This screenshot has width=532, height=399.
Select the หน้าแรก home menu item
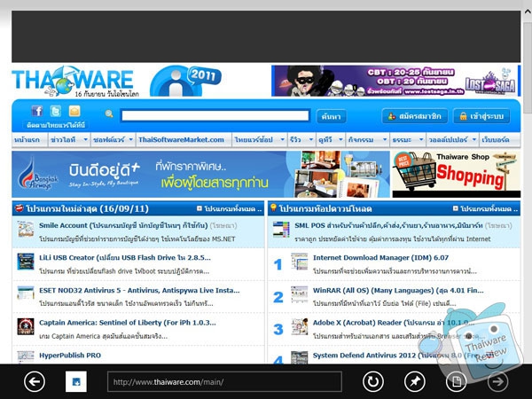[27, 140]
